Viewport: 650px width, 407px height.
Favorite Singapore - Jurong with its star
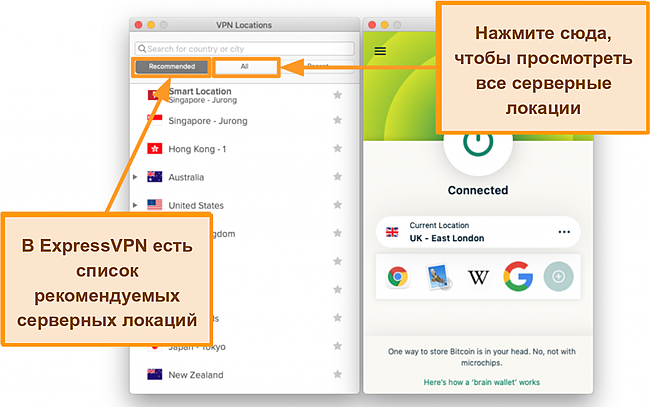(x=337, y=120)
